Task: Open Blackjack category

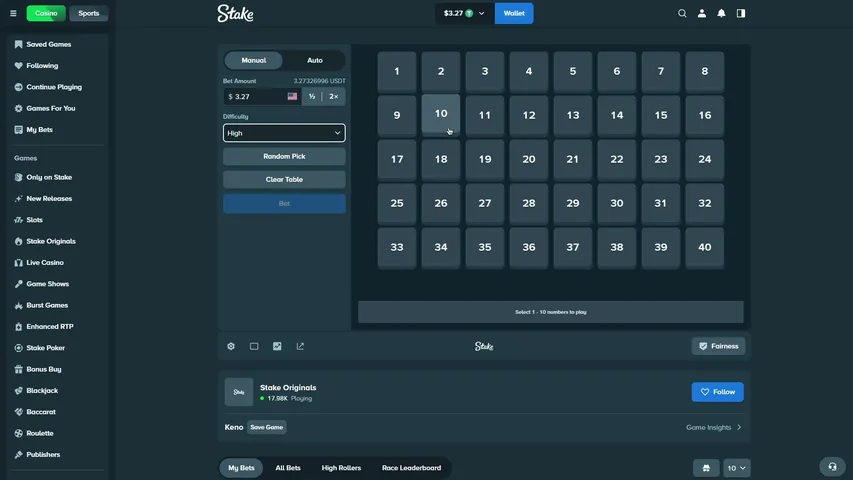Action: click(x=42, y=390)
